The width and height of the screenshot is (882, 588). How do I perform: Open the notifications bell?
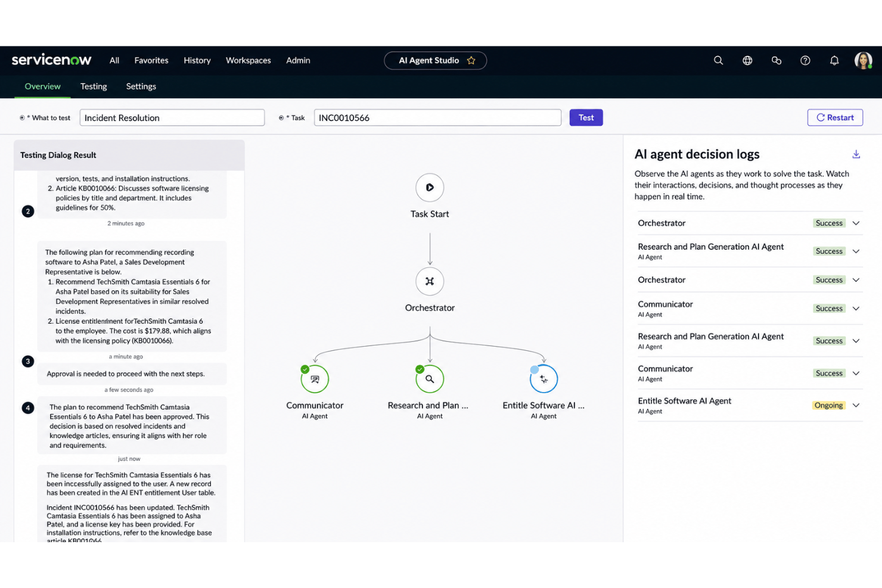[834, 60]
